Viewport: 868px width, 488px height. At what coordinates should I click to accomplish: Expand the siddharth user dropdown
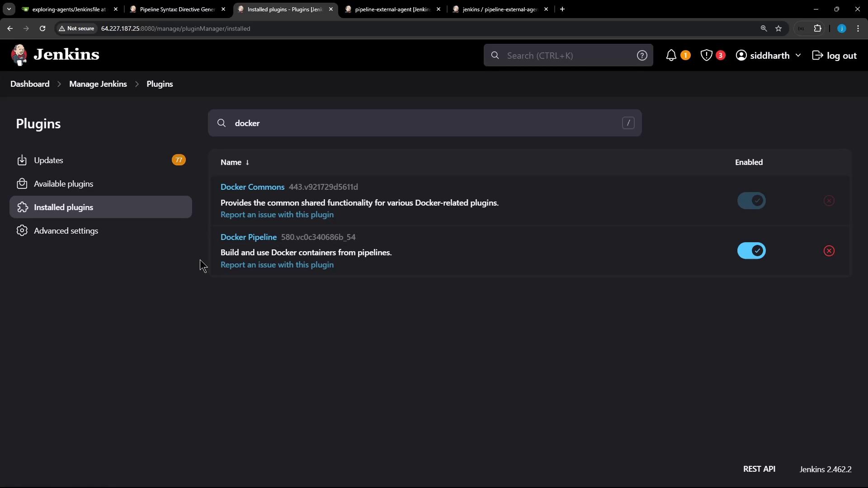(797, 55)
